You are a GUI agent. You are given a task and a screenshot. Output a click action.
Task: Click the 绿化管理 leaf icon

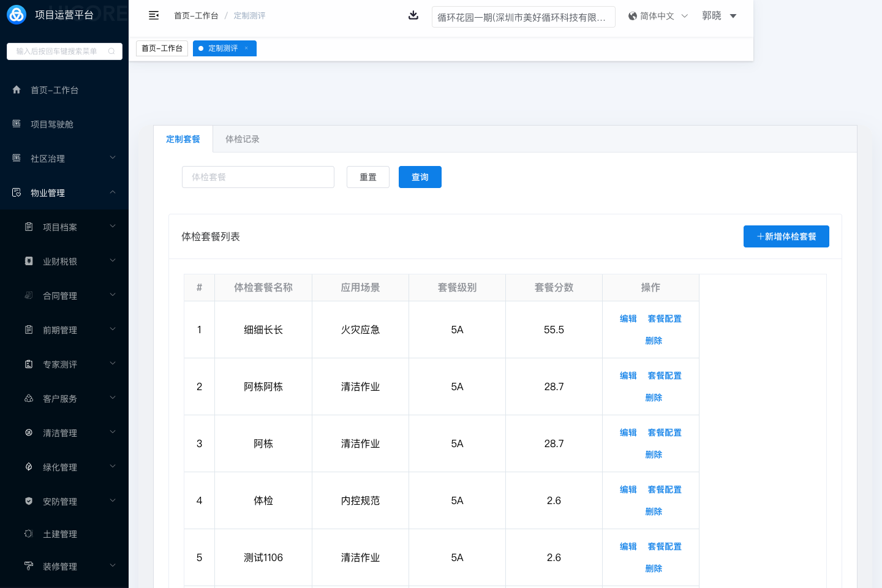click(x=29, y=467)
